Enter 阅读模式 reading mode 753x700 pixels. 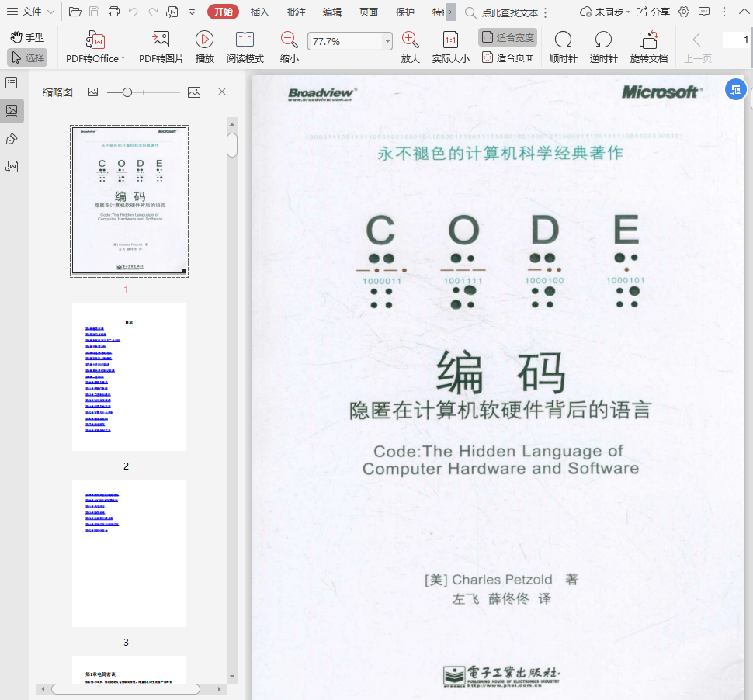[x=245, y=47]
